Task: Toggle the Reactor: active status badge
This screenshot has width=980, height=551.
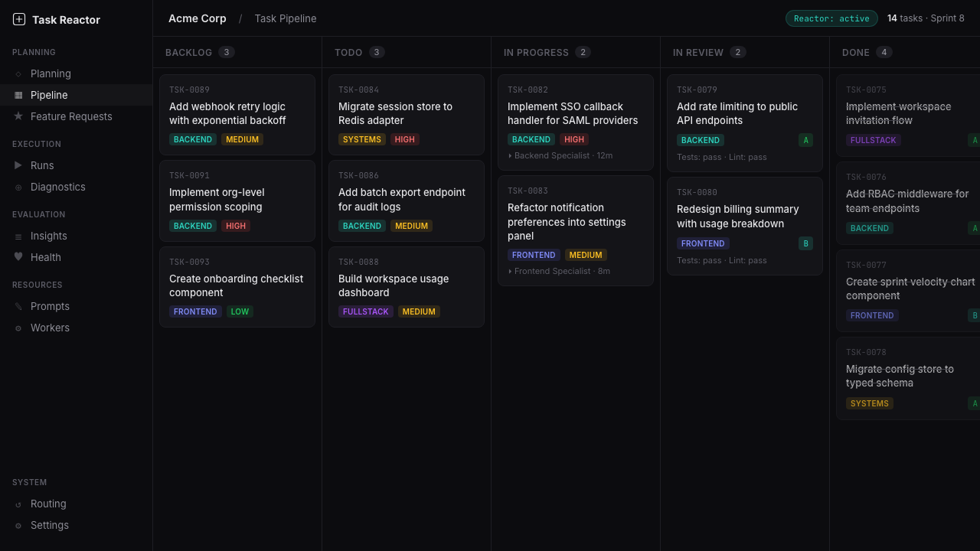Action: click(x=831, y=18)
